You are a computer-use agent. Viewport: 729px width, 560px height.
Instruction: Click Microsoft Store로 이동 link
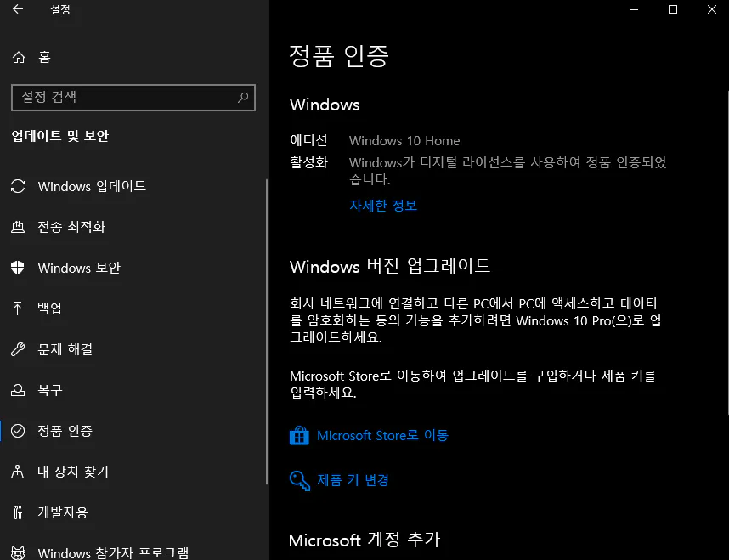(382, 436)
